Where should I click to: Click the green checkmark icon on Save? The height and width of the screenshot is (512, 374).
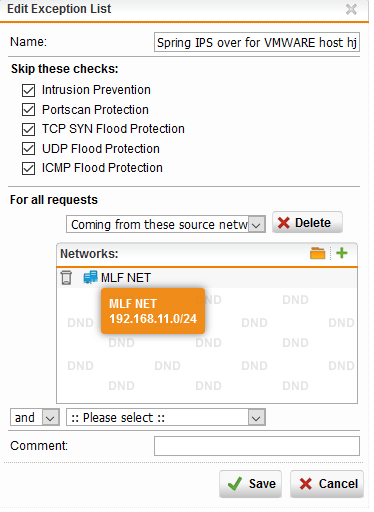[235, 484]
